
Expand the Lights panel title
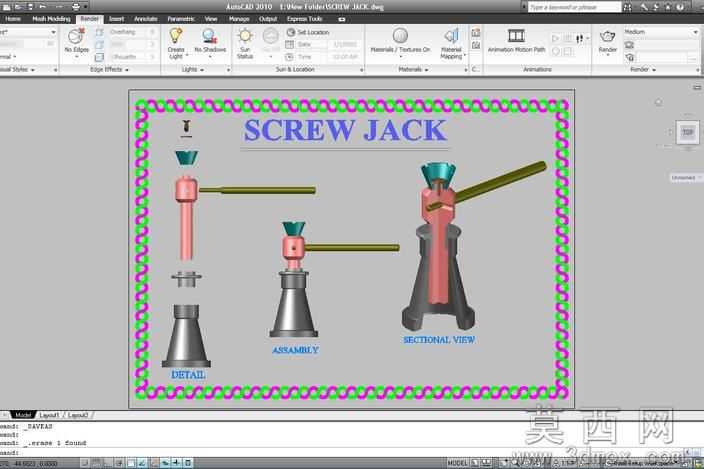[193, 70]
